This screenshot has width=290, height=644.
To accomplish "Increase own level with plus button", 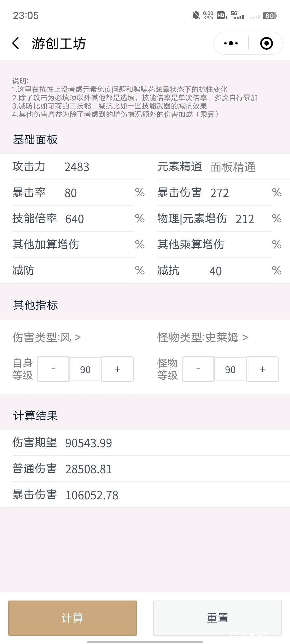I will coord(118,369).
